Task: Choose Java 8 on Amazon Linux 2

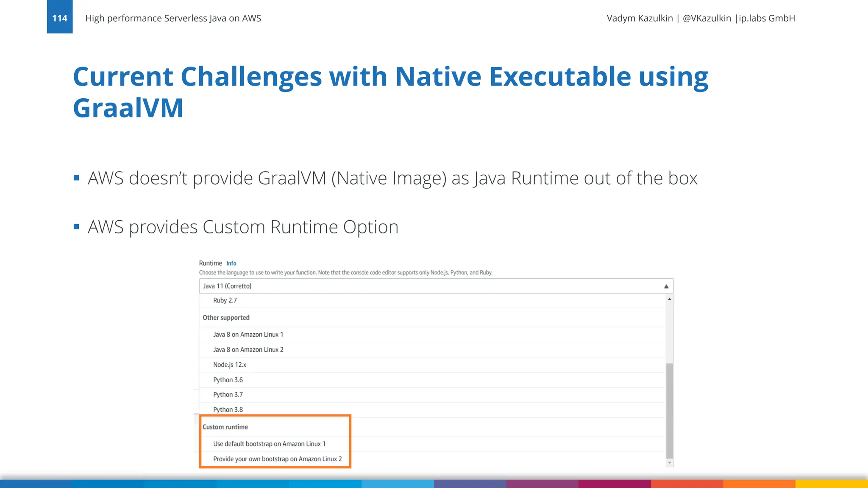Action: [248, 349]
